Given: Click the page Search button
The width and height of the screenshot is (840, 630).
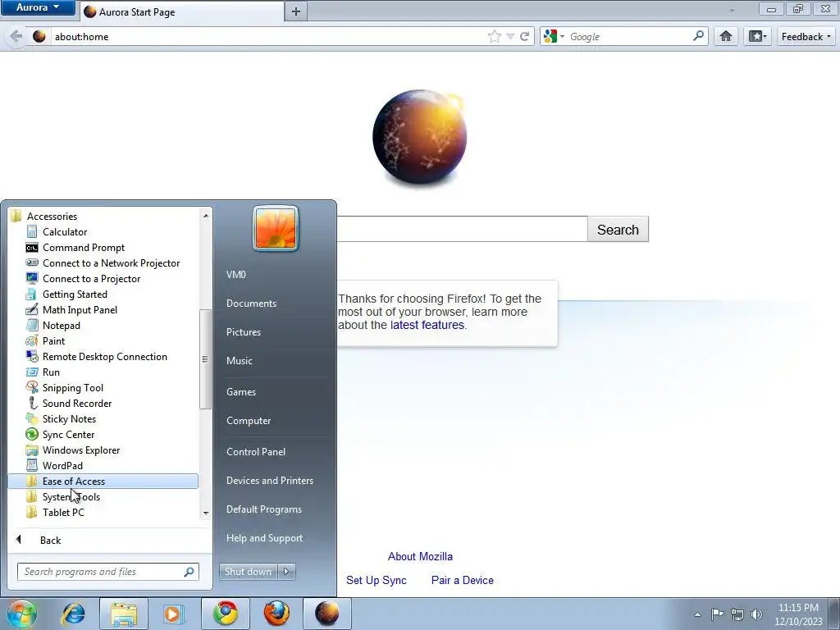Looking at the screenshot, I should pos(618,230).
